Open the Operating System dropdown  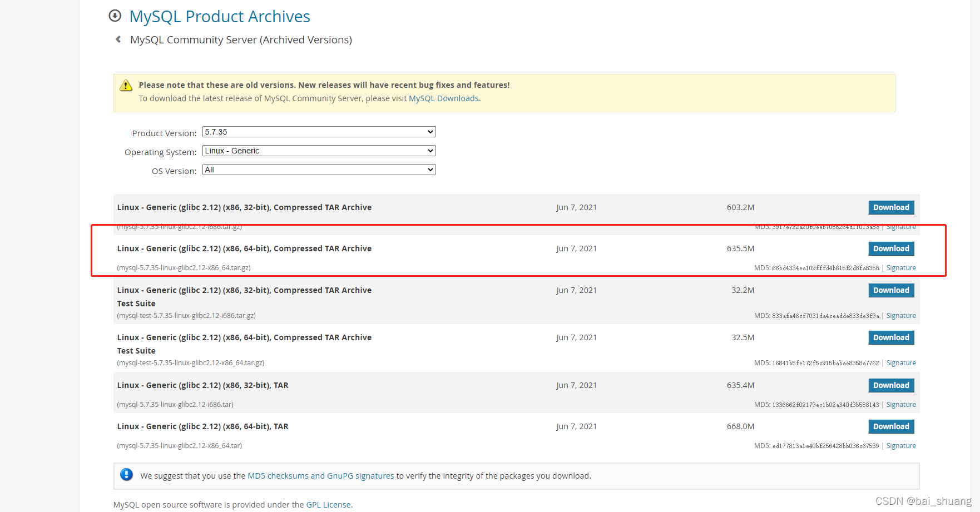tap(319, 151)
